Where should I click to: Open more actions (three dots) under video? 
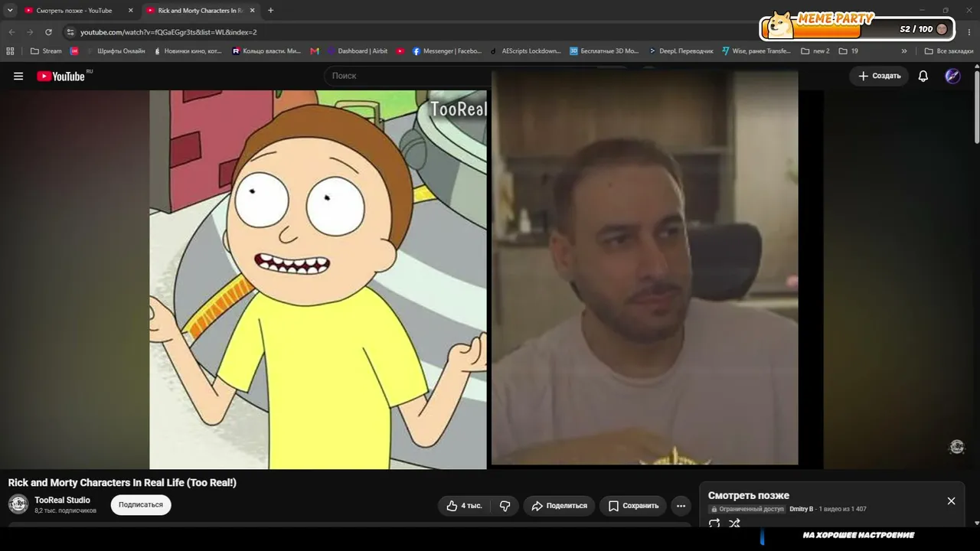tap(681, 506)
